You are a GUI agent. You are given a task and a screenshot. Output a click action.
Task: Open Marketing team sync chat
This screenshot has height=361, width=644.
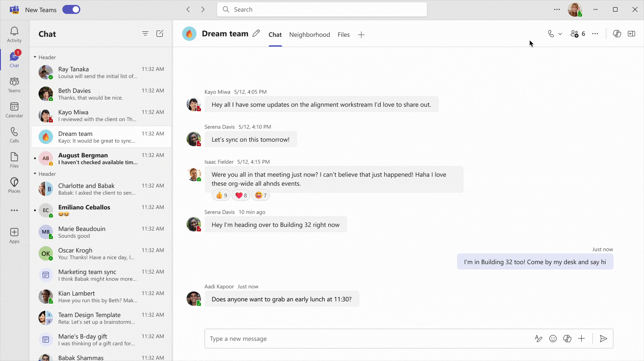click(101, 275)
